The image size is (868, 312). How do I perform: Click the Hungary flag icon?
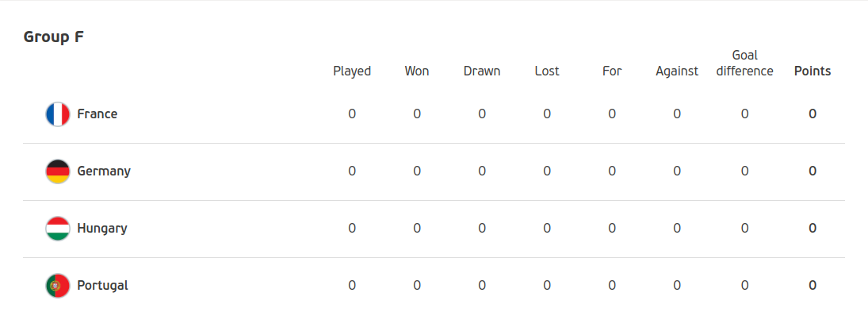pyautogui.click(x=58, y=229)
